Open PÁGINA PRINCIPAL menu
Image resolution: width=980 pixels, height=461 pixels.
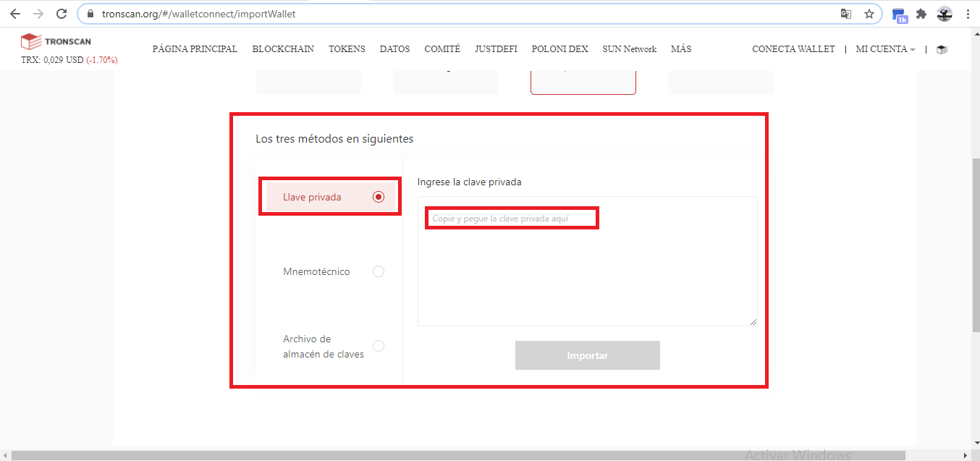coord(195,49)
